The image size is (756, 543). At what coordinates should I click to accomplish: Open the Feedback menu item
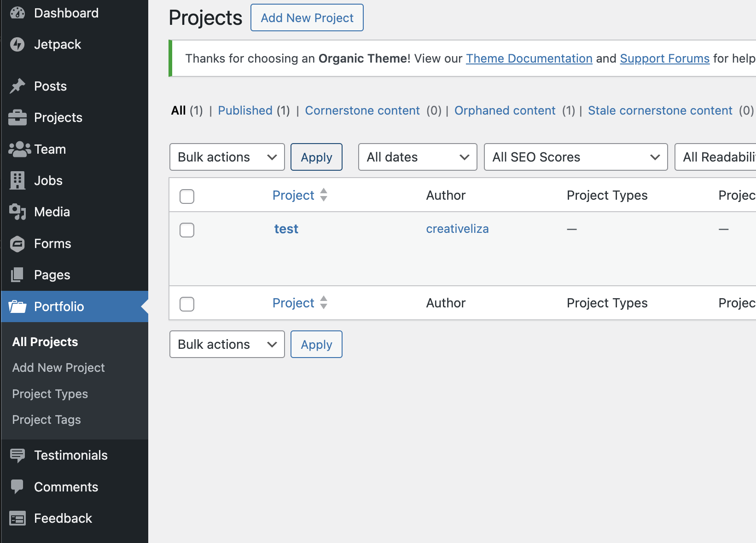[63, 518]
